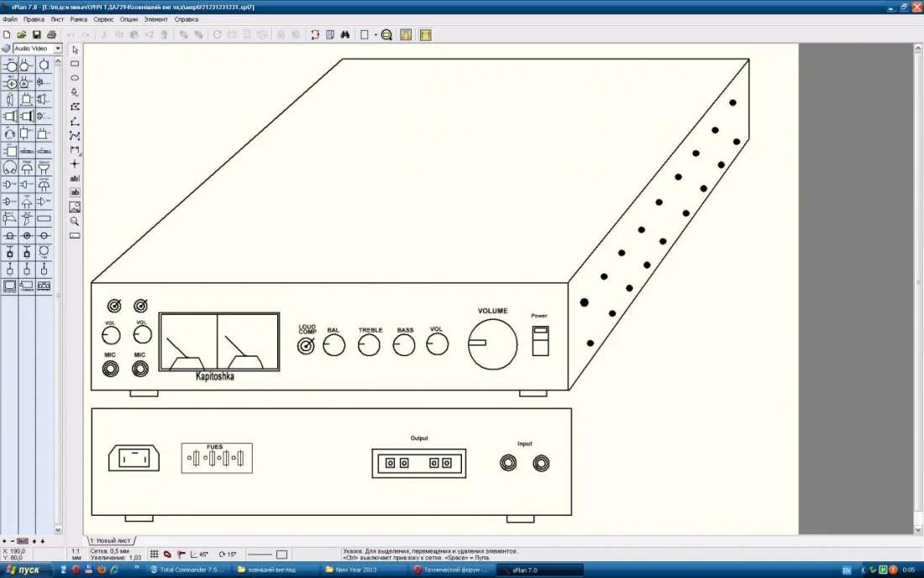
Task: Open the Лист menu
Action: pyautogui.click(x=57, y=19)
